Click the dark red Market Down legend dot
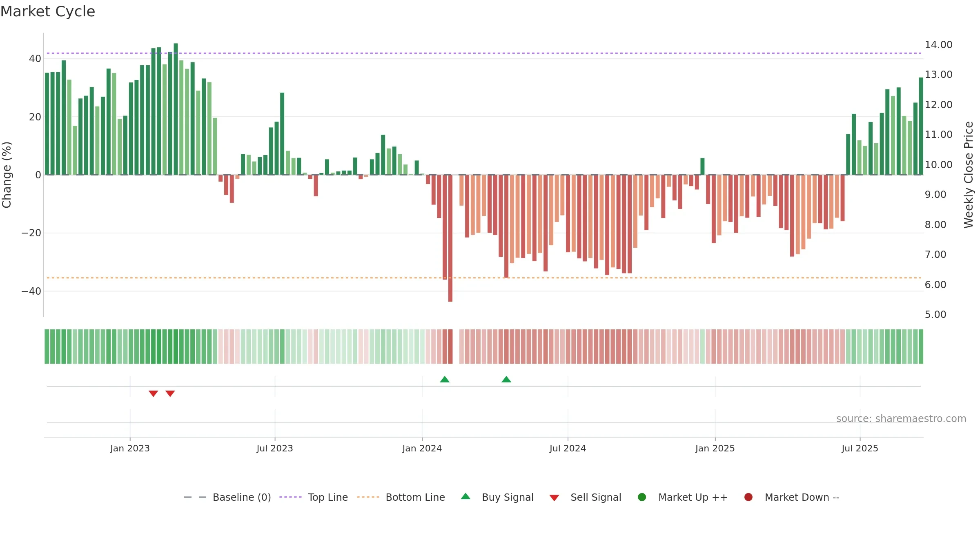980x551 pixels. pos(748,497)
